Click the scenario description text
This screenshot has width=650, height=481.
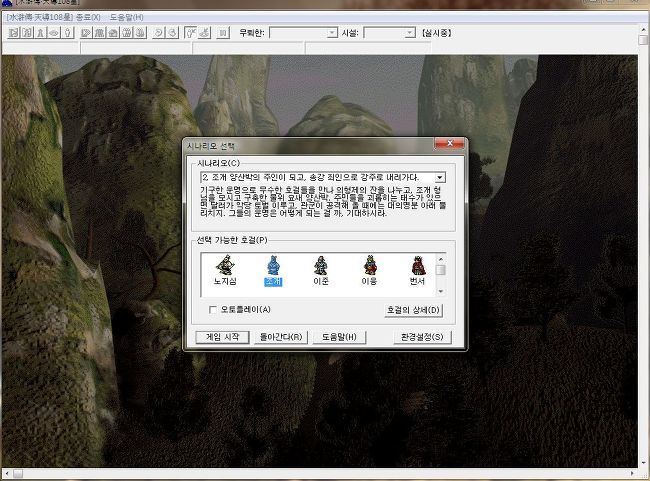[x=323, y=202]
